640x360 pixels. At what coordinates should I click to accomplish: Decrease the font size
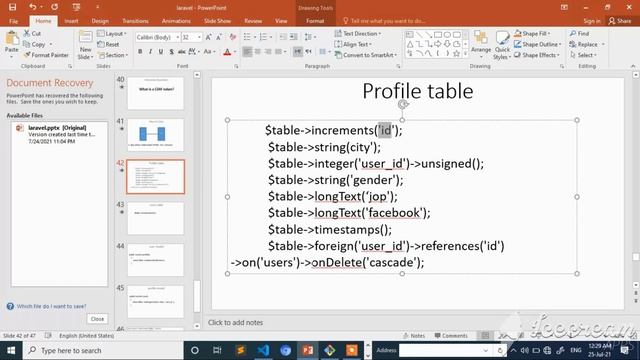point(219,37)
